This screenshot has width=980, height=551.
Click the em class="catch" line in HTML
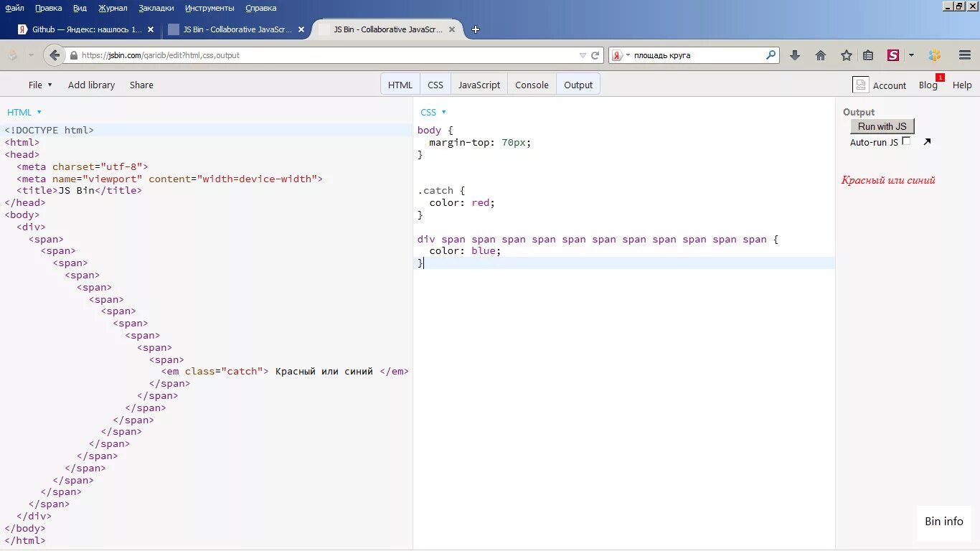pos(285,372)
